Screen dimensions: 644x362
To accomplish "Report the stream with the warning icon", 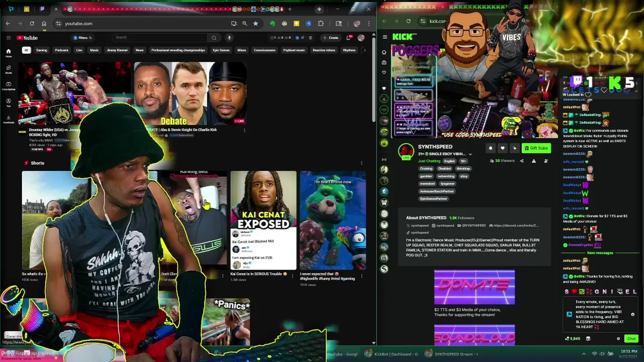I will point(534,161).
